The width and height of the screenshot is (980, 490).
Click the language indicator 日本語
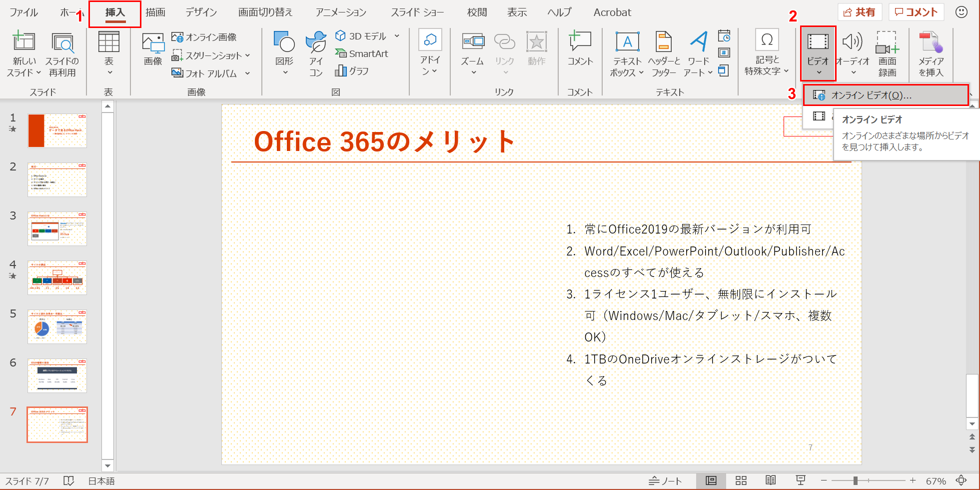(101, 481)
